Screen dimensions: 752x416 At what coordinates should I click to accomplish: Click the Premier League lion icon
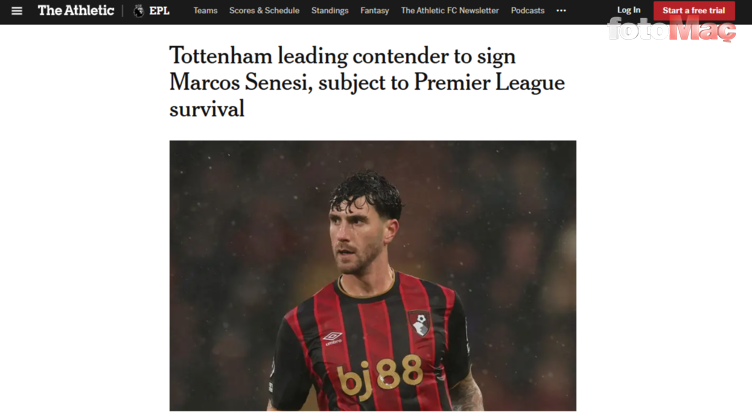point(139,11)
